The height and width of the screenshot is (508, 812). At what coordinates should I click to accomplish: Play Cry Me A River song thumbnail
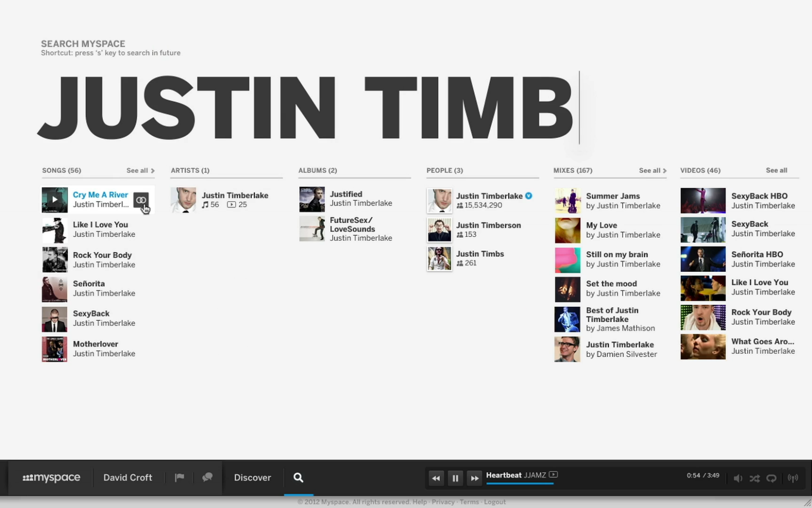pos(55,200)
